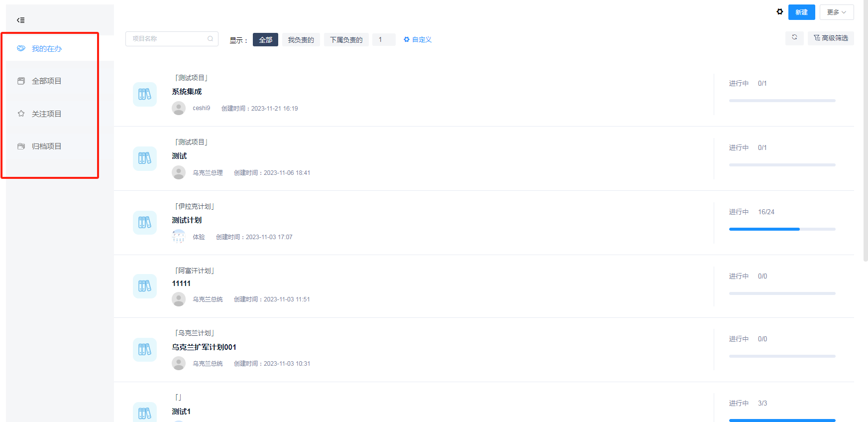Click the 乌克兰扩军计划001 project folder icon
The image size is (868, 422).
coord(145,349)
